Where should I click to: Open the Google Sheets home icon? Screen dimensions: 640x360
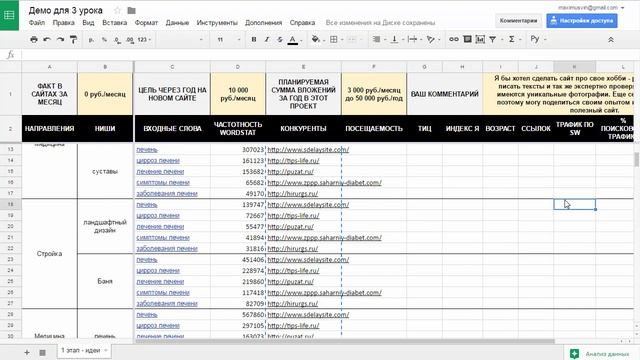tap(9, 15)
